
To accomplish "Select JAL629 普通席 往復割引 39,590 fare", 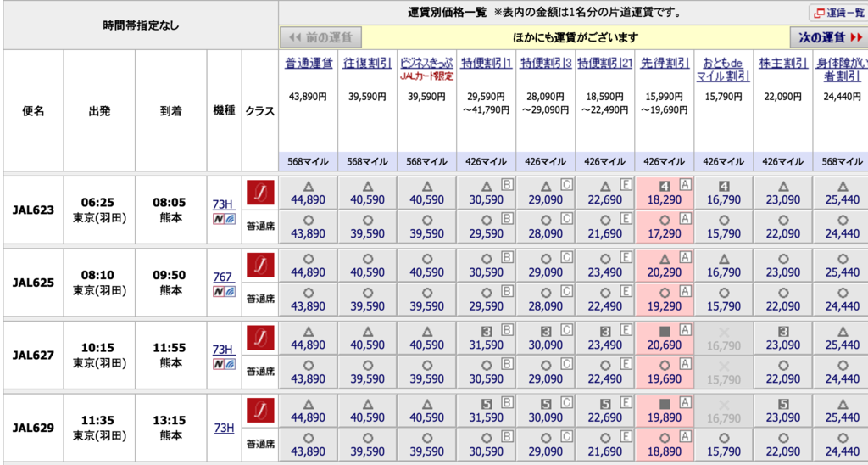I will coord(368,445).
